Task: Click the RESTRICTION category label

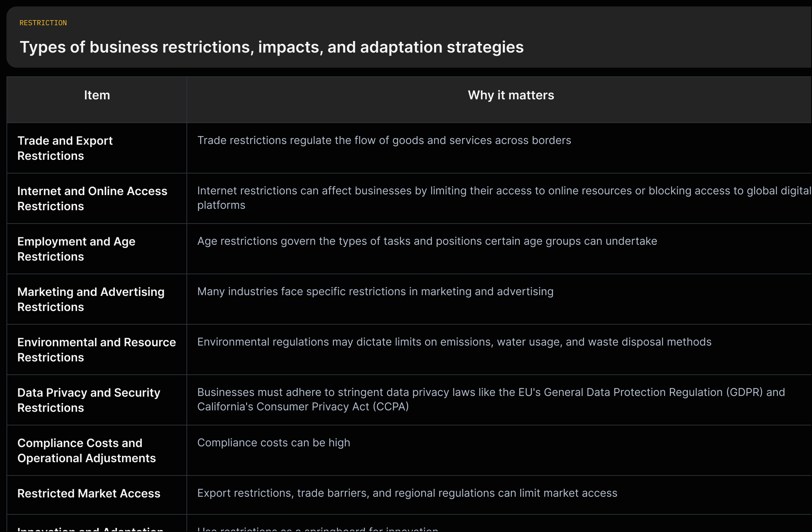Action: point(43,23)
